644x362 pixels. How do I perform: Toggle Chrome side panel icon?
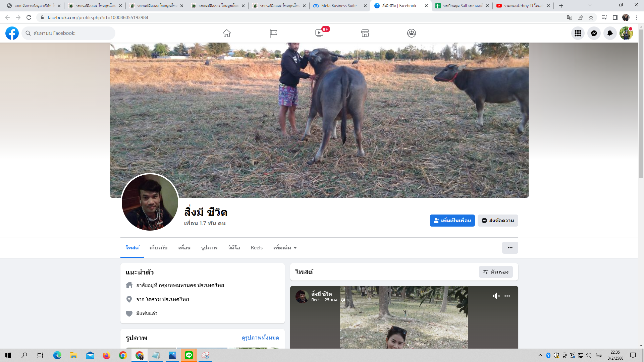[x=615, y=17]
